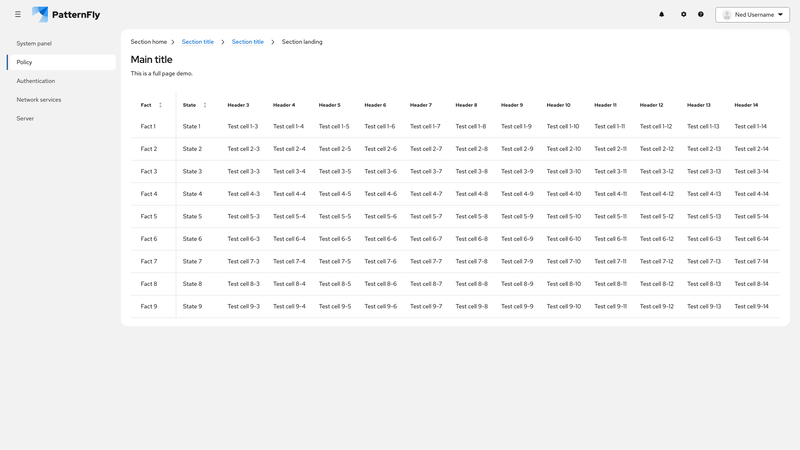800x450 pixels.
Task: Click the user avatar image
Action: [727, 15]
